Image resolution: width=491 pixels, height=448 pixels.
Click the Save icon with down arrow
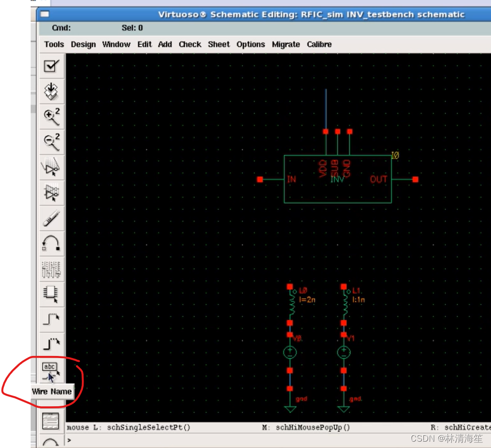pos(52,91)
